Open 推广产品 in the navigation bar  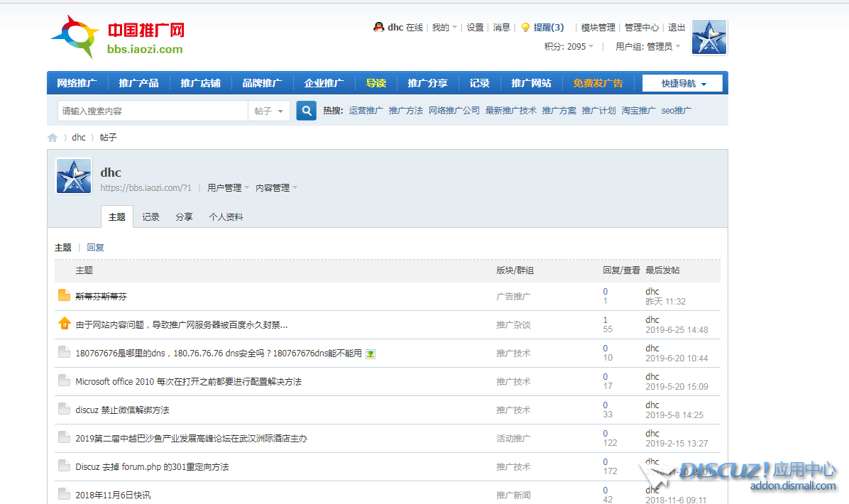(138, 83)
